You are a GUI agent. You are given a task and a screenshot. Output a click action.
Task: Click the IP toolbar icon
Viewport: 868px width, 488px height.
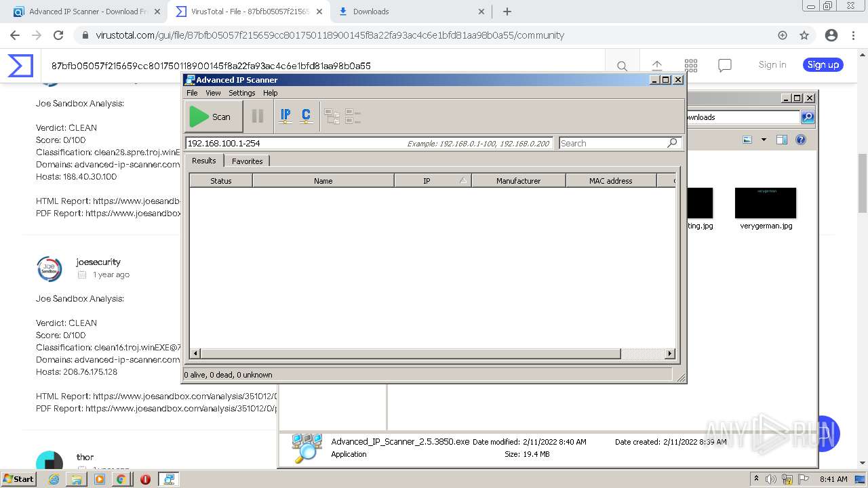click(285, 117)
